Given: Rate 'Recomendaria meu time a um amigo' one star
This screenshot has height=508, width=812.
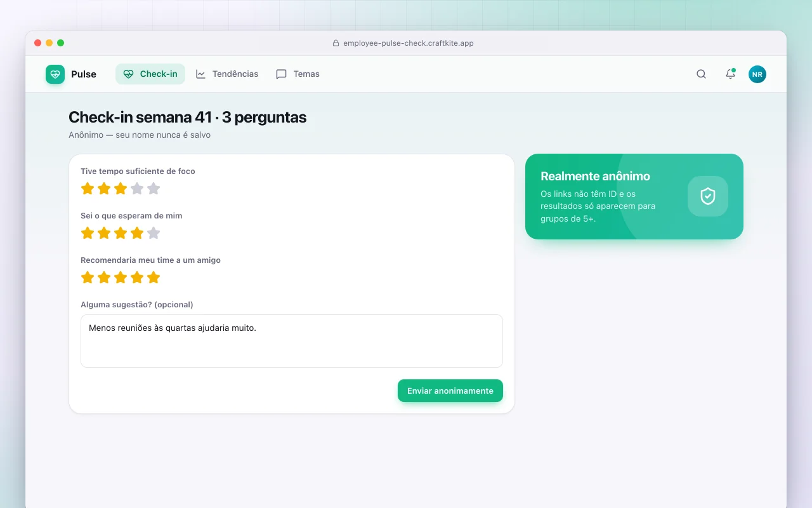Looking at the screenshot, I should [x=88, y=277].
